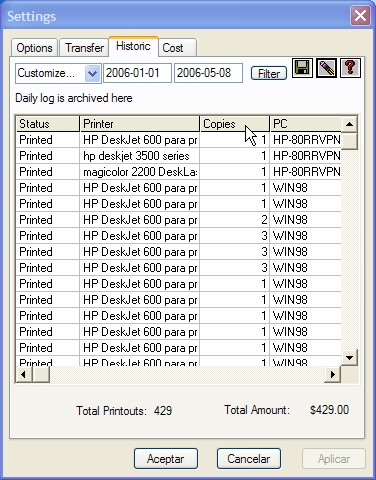Sort by the PC column header
Viewport: 376px width, 480px height.
click(x=306, y=124)
